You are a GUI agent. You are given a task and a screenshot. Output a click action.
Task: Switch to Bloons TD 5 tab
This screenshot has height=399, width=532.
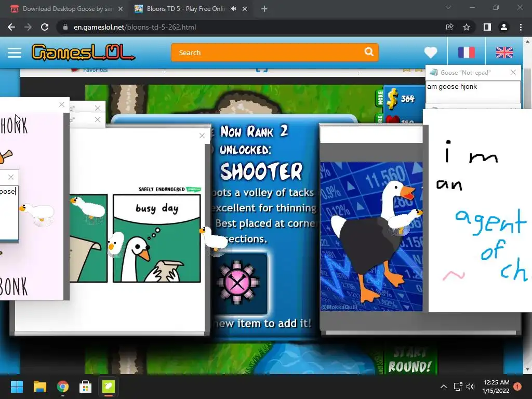185,9
